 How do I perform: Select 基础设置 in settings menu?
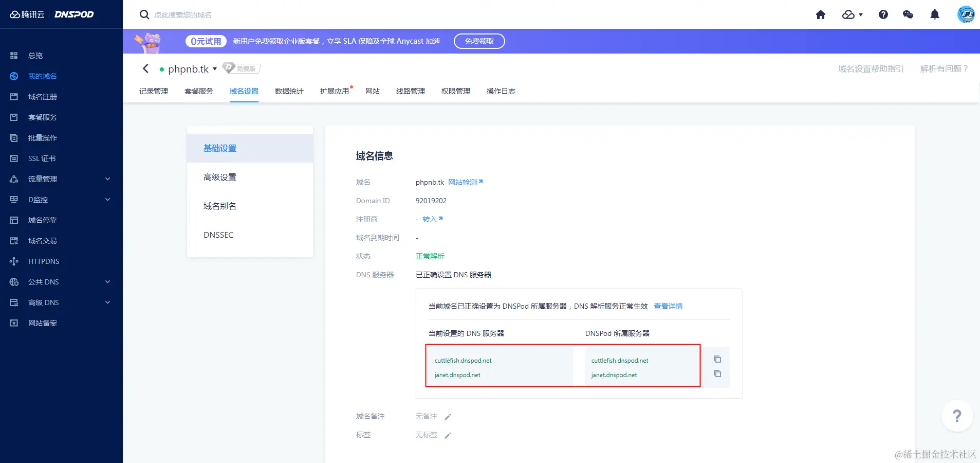click(250, 148)
